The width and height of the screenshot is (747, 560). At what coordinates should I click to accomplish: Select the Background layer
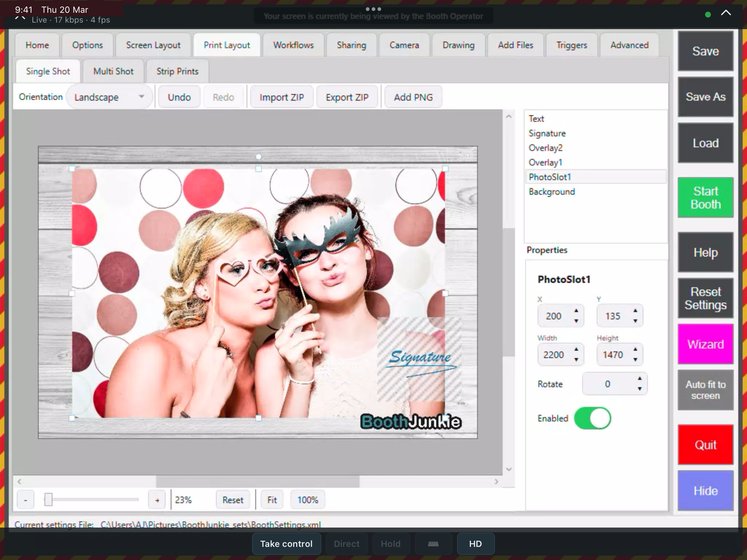click(x=596, y=192)
